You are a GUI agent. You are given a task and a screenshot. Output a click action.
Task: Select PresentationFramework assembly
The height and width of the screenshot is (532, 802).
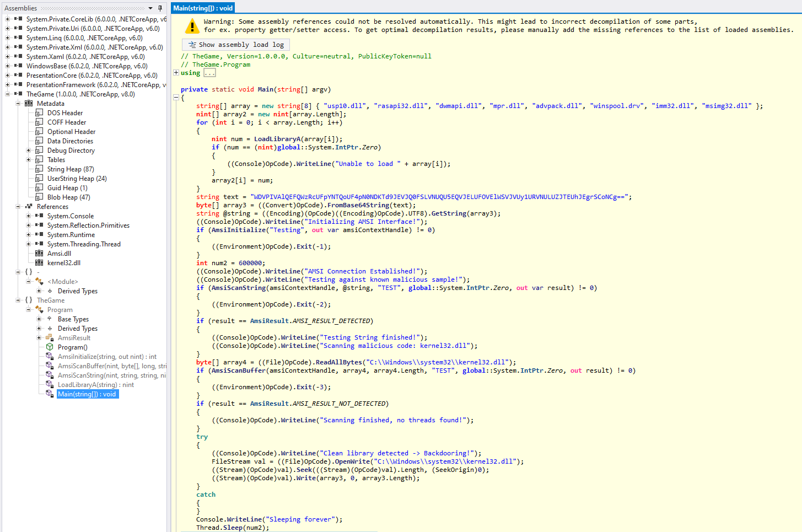click(96, 84)
